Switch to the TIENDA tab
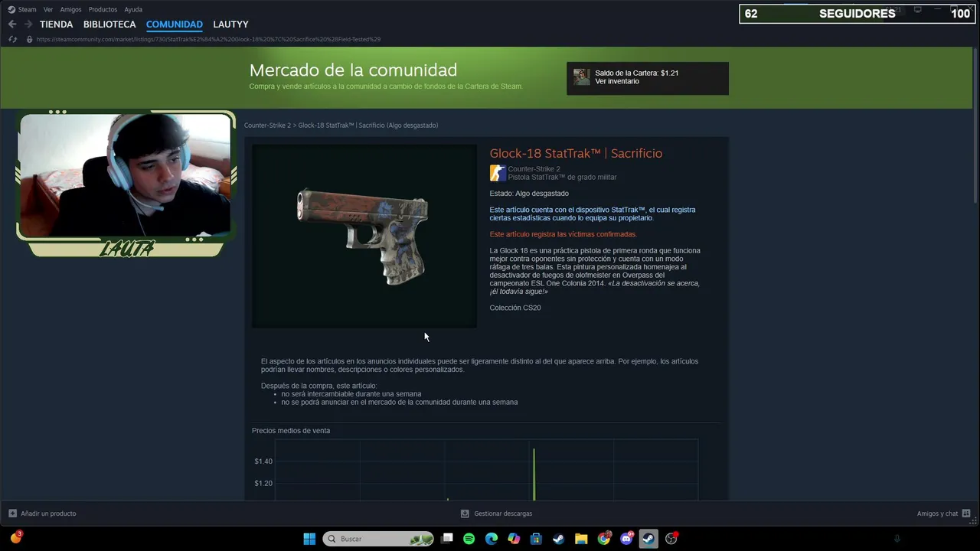The width and height of the screenshot is (980, 551). [56, 24]
